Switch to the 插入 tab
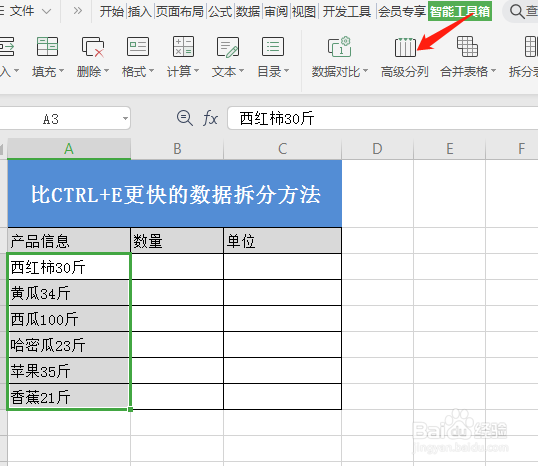538x466 pixels. 140,12
